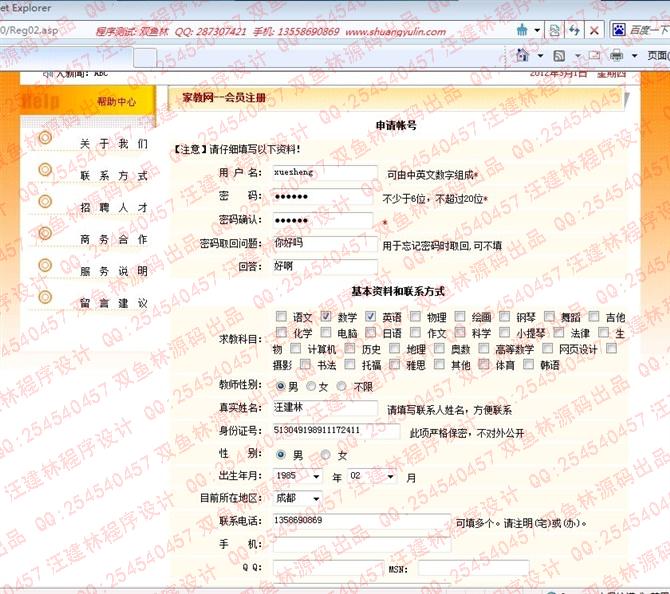670x594 pixels.
Task: Check the 韩语 subject checkbox
Action: click(529, 364)
